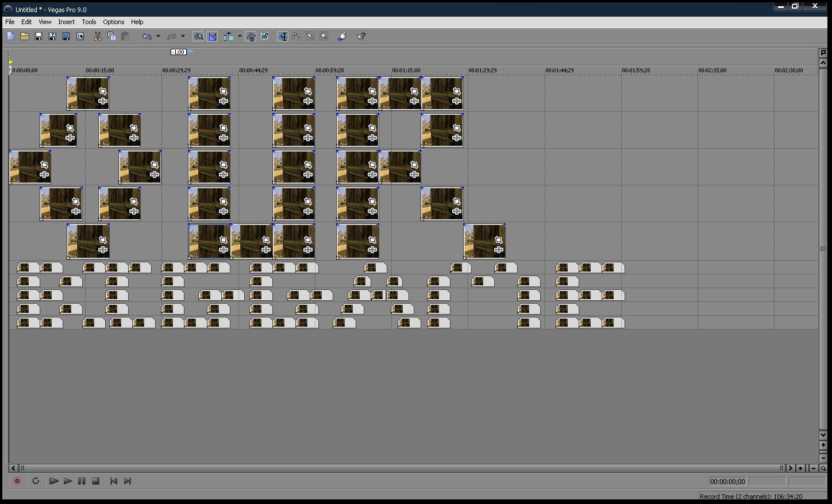Image resolution: width=832 pixels, height=504 pixels.
Task: Open Interactive Tutorials with the pointing hand icon
Action: click(342, 36)
